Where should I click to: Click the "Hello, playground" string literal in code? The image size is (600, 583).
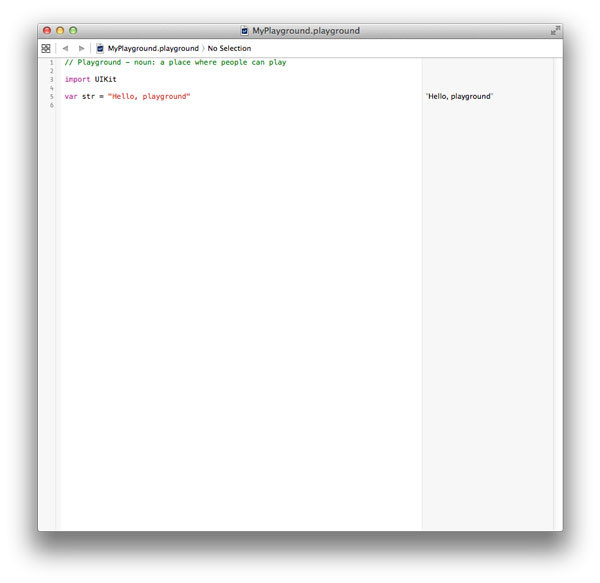click(x=149, y=96)
